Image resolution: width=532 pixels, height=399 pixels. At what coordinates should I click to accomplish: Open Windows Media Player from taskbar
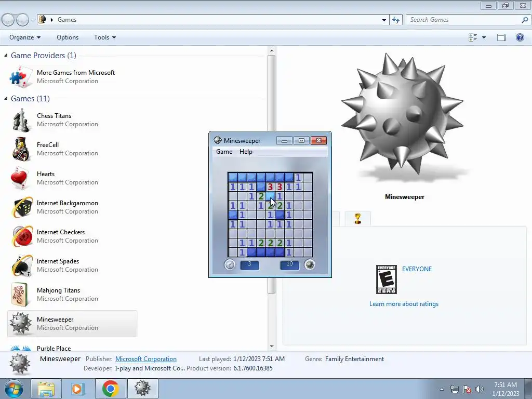(x=78, y=389)
